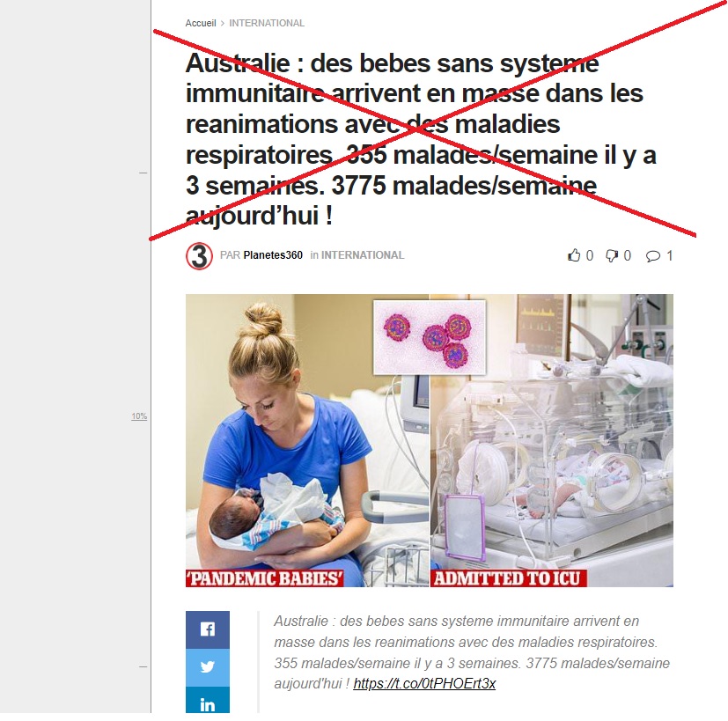Open the comments bubble icon

[653, 256]
